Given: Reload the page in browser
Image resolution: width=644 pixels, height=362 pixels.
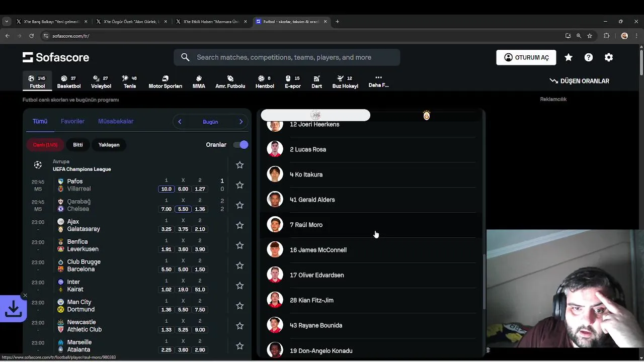Looking at the screenshot, I should pos(31,36).
